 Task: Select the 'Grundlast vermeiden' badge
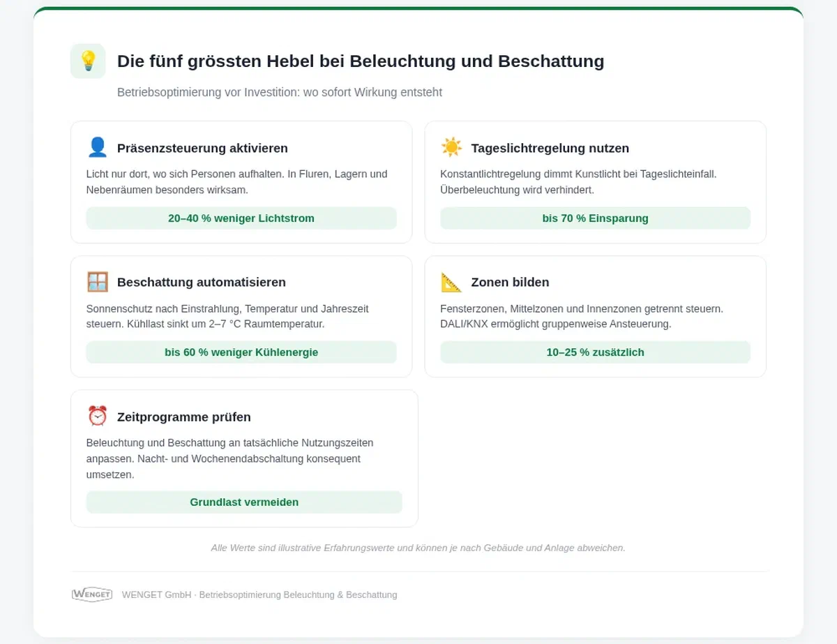[x=244, y=502]
